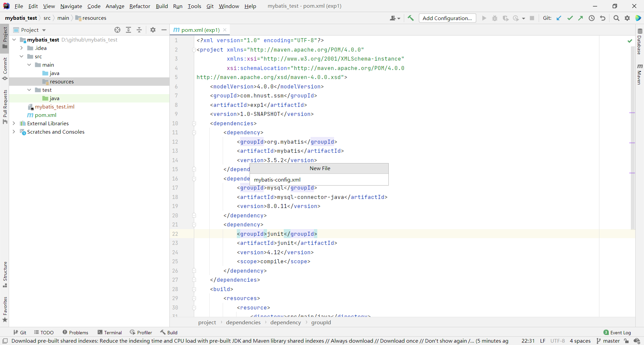Open the Event Log
This screenshot has height=345, width=644.
coord(617,332)
